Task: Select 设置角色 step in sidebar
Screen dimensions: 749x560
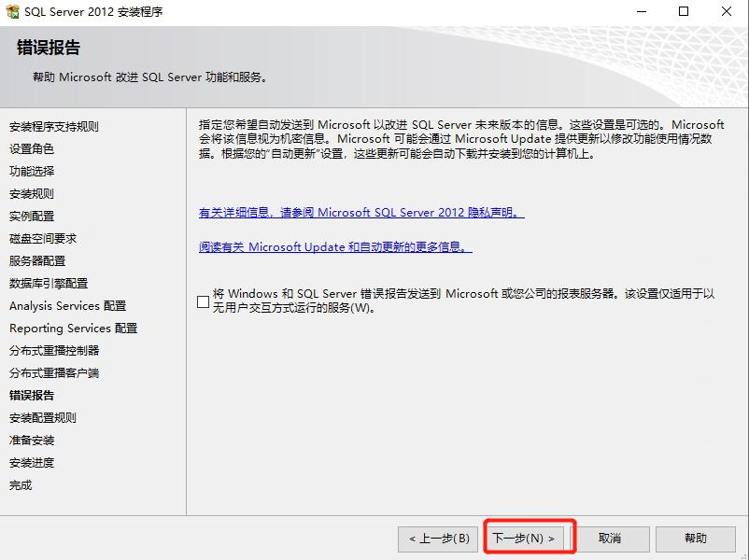Action: click(32, 149)
